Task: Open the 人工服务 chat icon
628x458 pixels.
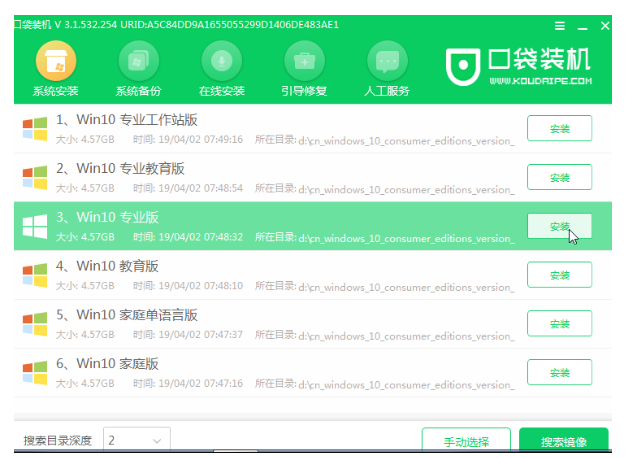Action: [x=387, y=62]
